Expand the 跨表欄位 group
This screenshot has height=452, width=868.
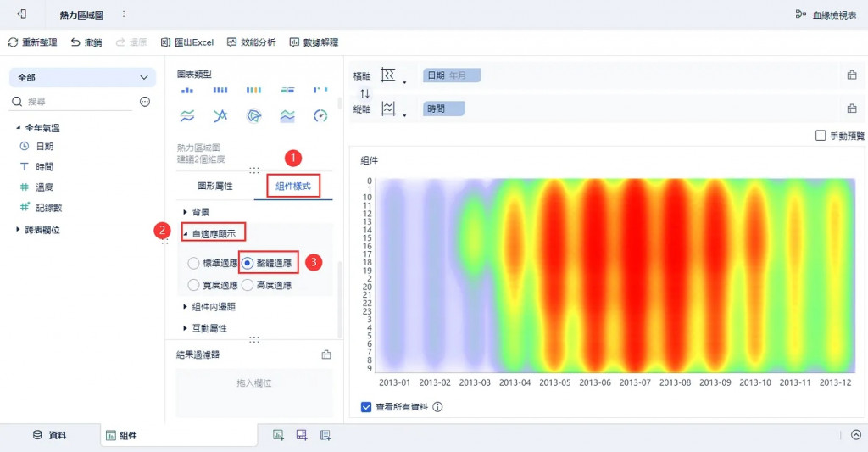point(19,229)
